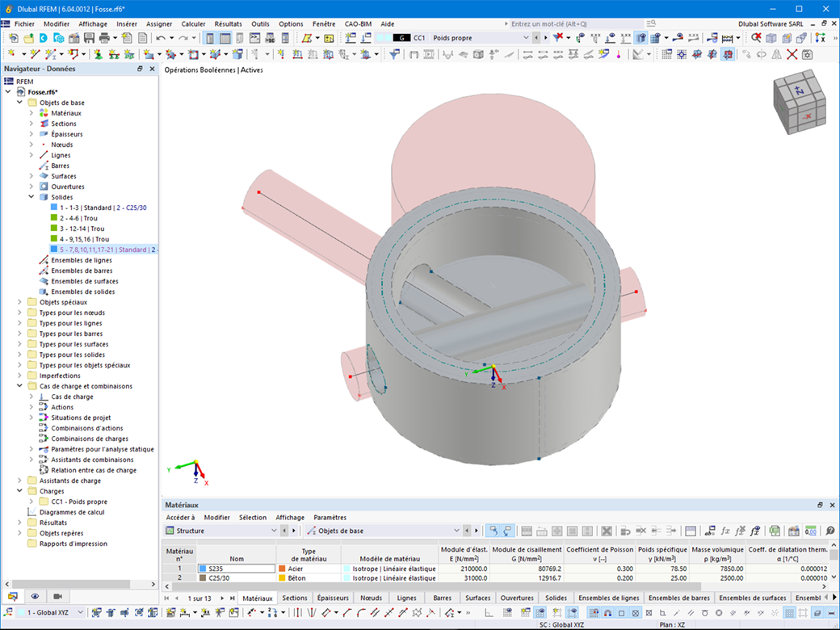The image size is (840, 630).
Task: Collapse the Cas de charge et combinaisons folder
Action: tap(19, 386)
